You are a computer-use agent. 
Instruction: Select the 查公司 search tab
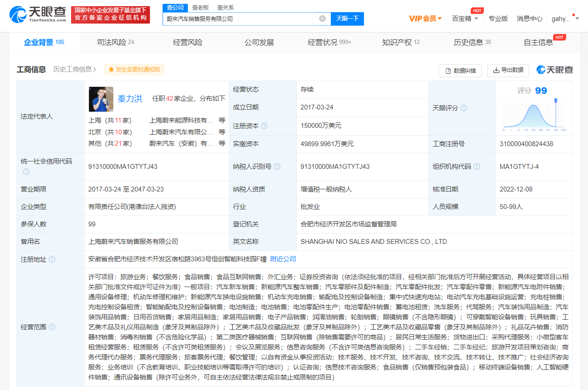[x=176, y=7]
